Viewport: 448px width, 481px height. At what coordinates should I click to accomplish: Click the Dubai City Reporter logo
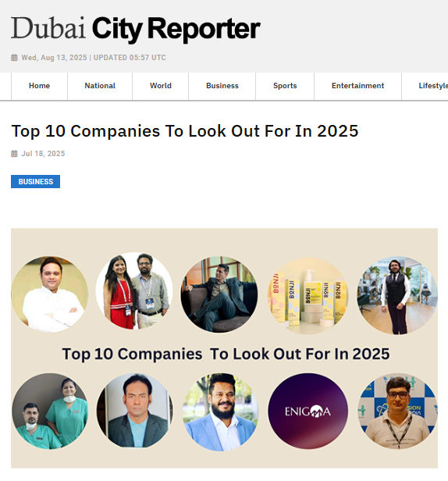coord(136,29)
